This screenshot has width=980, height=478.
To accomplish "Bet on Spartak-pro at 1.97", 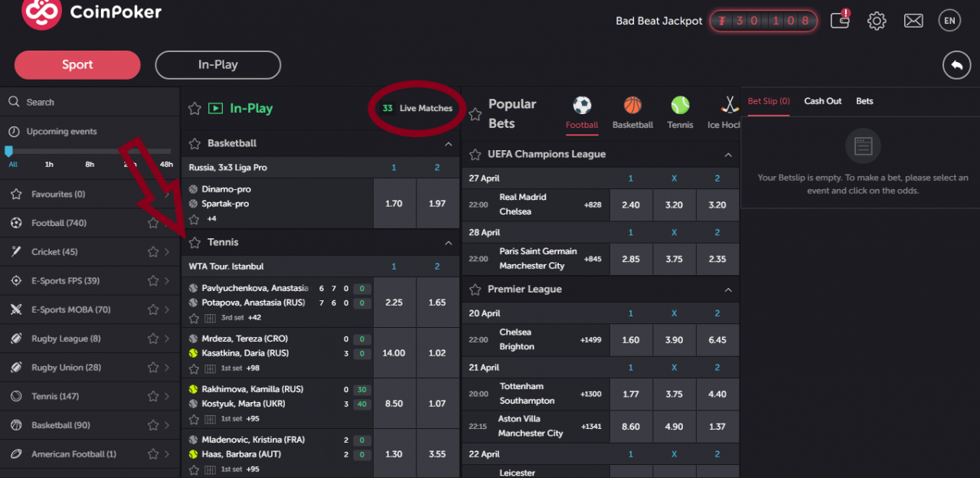I will click(437, 204).
